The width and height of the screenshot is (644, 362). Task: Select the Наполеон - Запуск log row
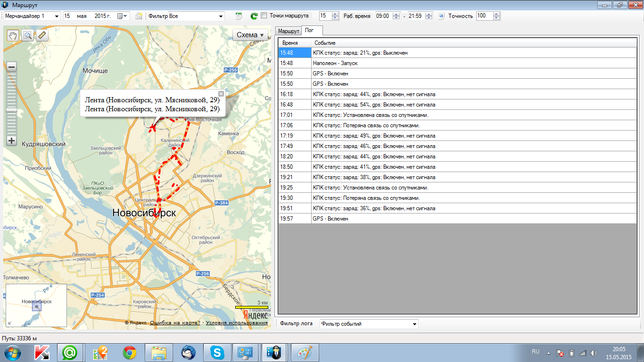[x=457, y=63]
